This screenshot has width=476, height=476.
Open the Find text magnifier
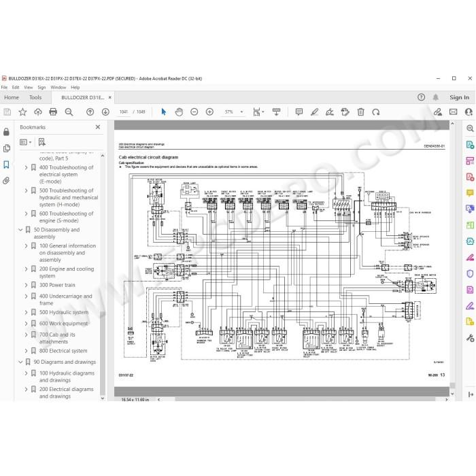tap(69, 112)
